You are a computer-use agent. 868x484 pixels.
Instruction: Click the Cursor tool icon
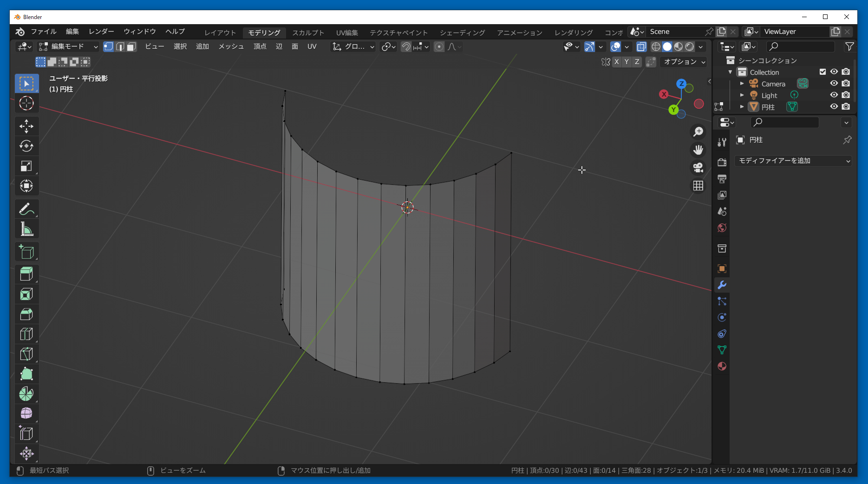pos(26,103)
